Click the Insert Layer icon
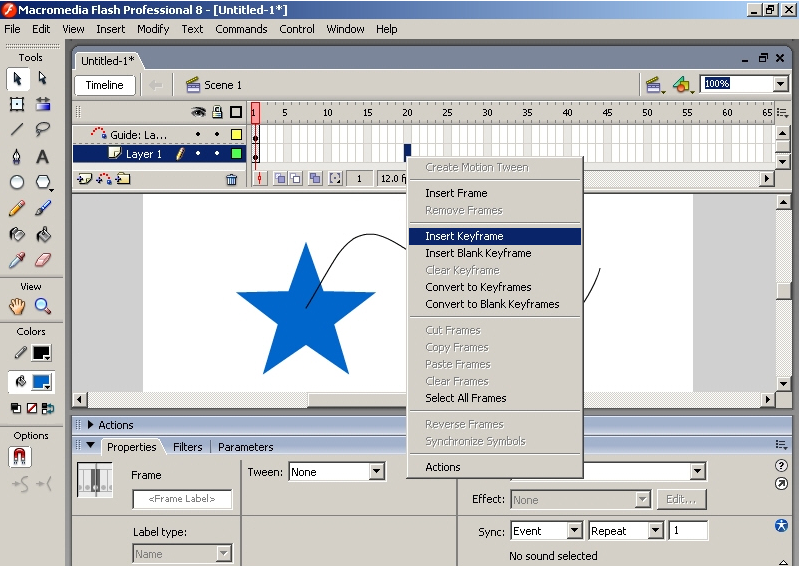This screenshot has width=799, height=566. [x=84, y=179]
